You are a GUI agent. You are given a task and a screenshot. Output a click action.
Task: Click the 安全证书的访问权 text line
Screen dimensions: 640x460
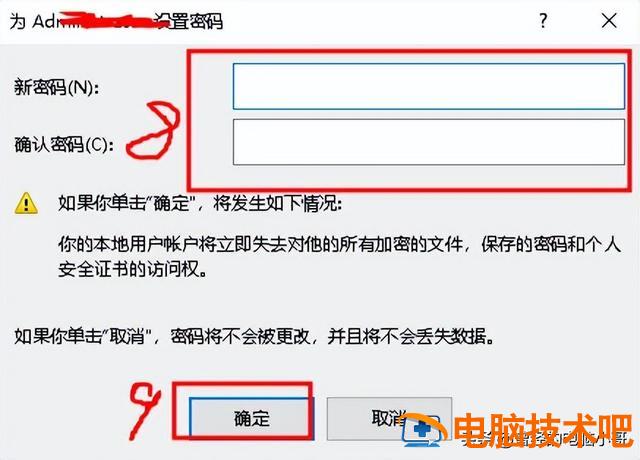[132, 269]
